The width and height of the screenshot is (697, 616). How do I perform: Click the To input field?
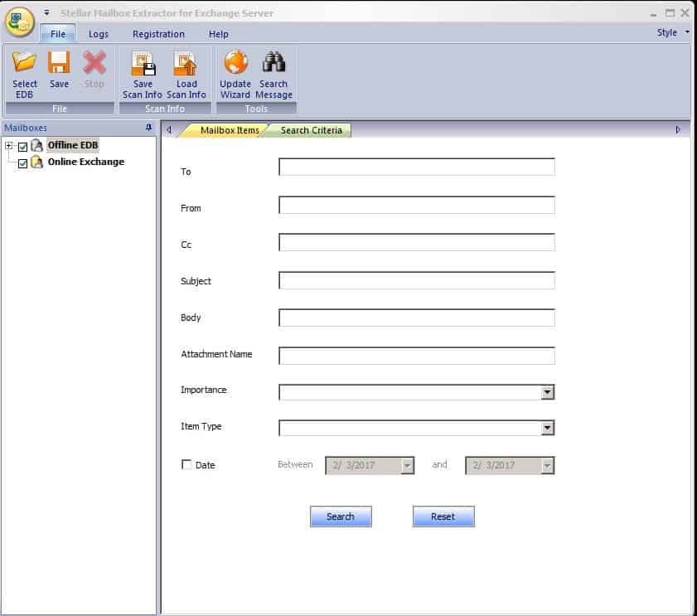click(x=417, y=167)
